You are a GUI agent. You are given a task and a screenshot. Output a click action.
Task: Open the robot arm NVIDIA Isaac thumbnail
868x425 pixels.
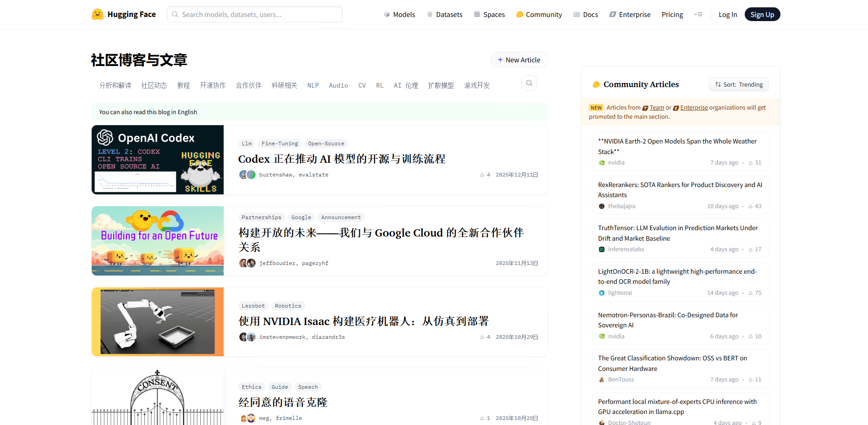pyautogui.click(x=158, y=322)
